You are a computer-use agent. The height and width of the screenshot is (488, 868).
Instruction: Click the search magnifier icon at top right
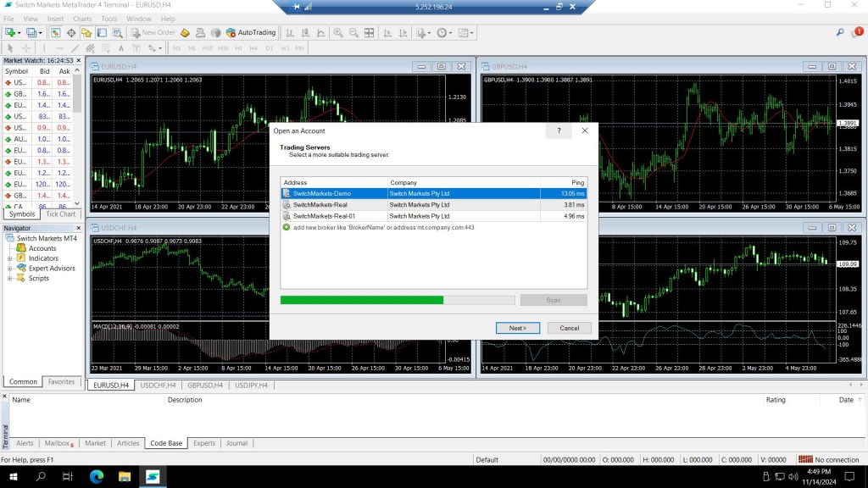click(x=840, y=32)
